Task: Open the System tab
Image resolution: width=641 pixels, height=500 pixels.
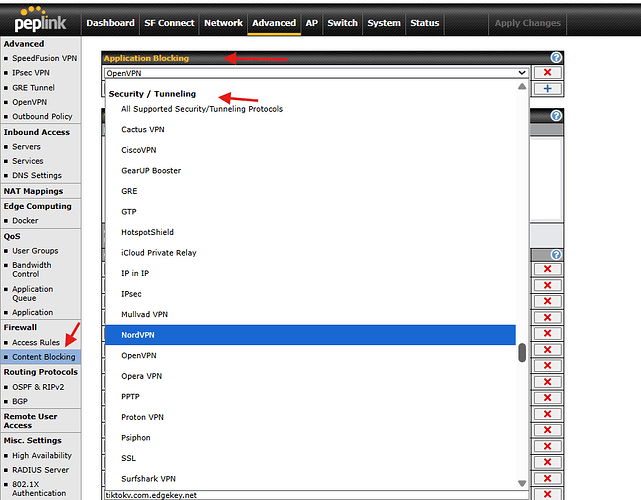Action: click(x=384, y=23)
